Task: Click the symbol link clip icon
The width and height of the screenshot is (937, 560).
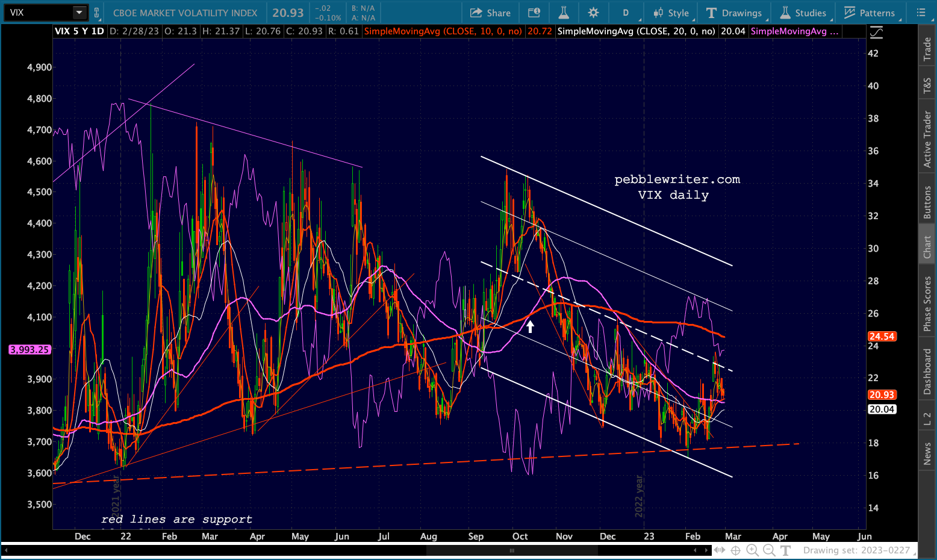Action: [96, 13]
